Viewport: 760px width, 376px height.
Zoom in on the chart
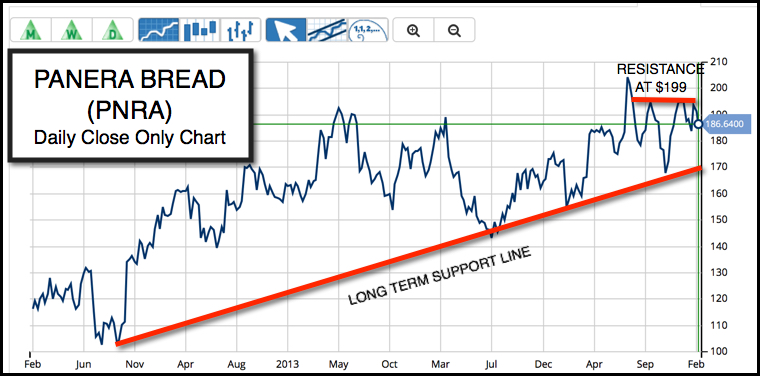point(413,30)
